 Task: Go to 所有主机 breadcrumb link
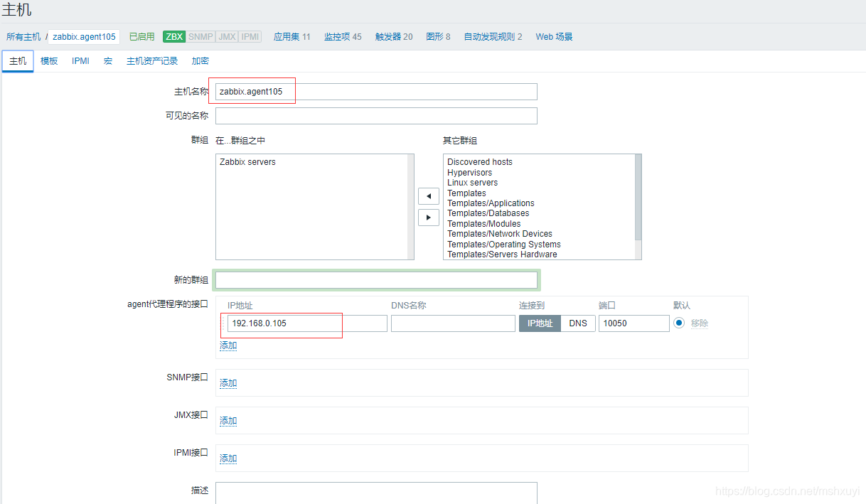[x=23, y=36]
